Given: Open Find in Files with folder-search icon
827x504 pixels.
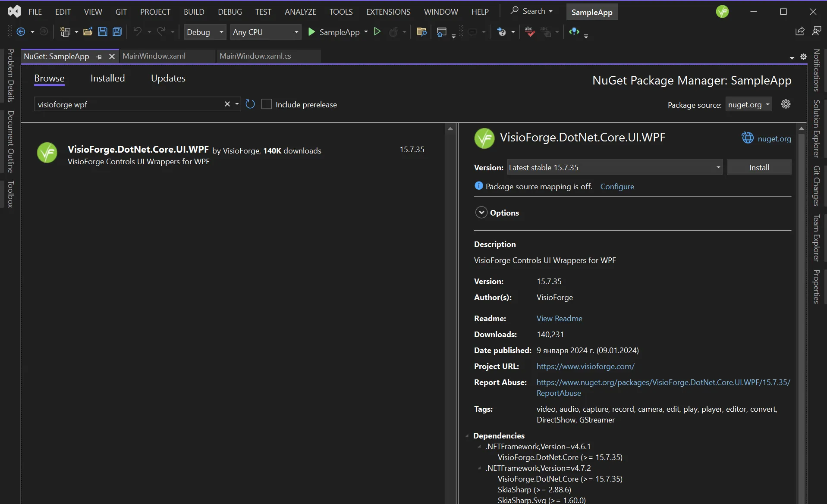Looking at the screenshot, I should tap(421, 31).
